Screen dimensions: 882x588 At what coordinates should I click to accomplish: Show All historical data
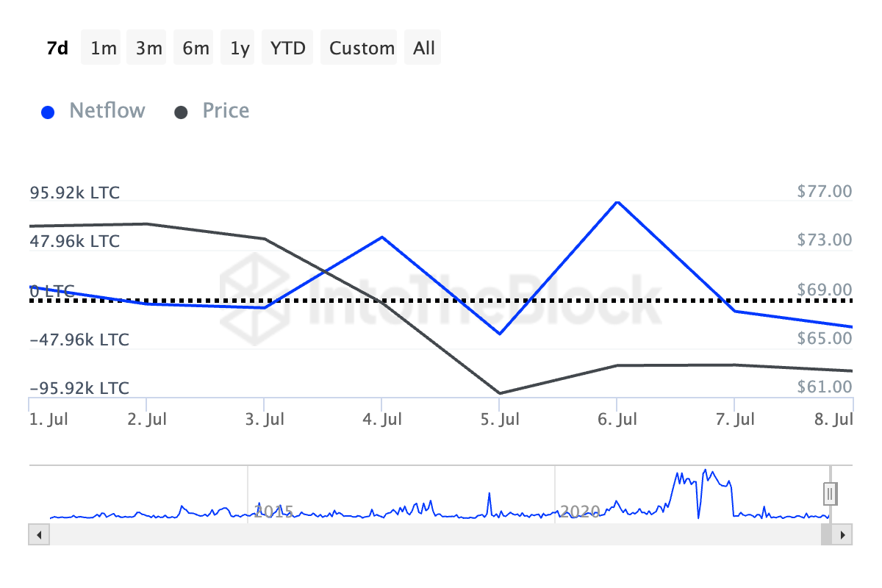[424, 49]
